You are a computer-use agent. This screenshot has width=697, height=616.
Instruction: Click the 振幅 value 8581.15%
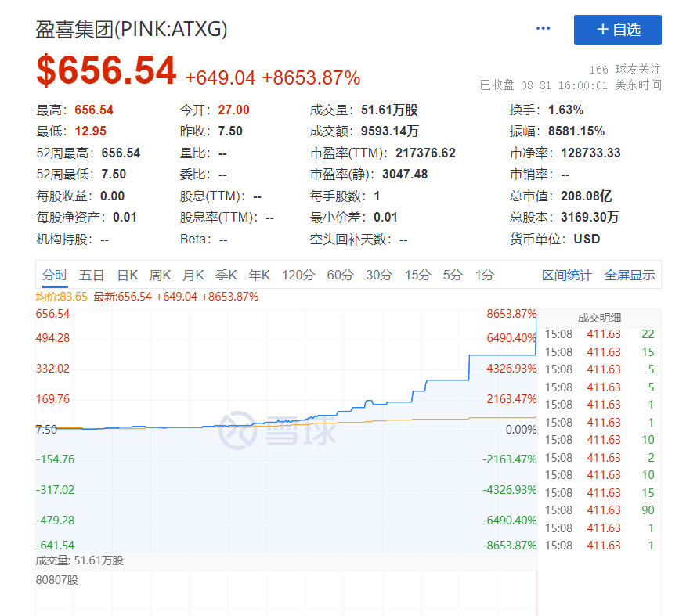click(576, 131)
